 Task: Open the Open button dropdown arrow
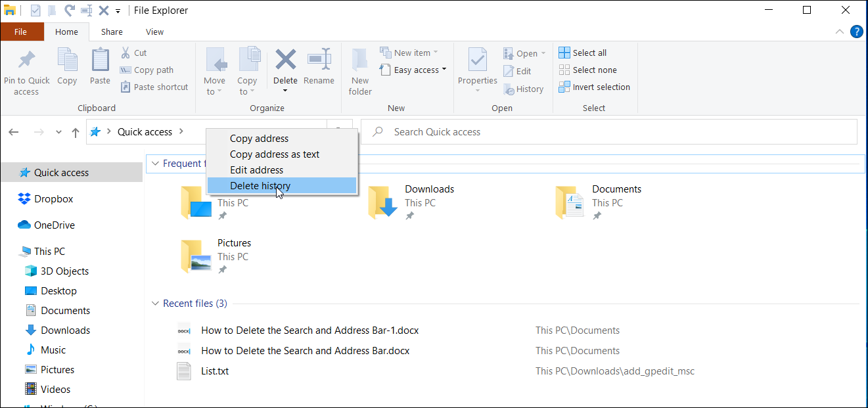click(x=543, y=54)
